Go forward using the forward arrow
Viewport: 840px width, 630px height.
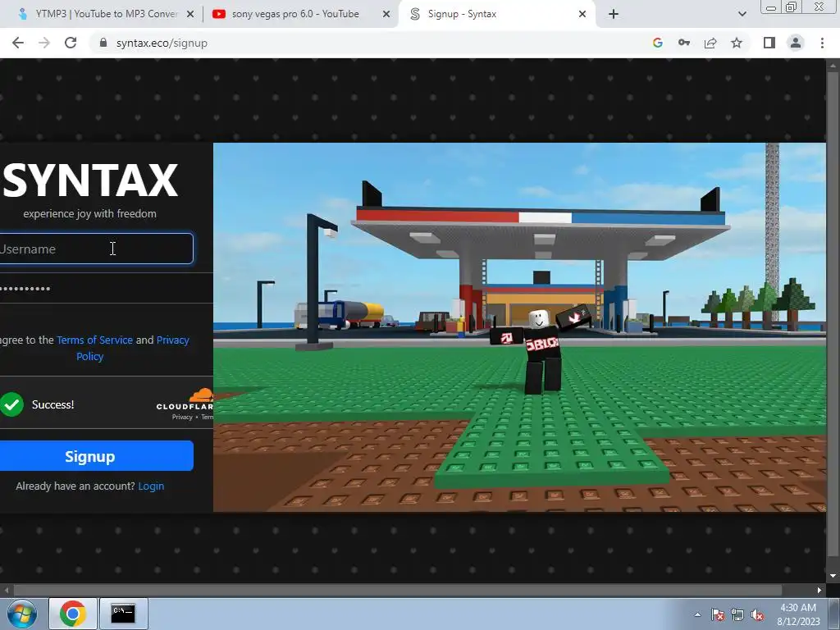(x=44, y=43)
